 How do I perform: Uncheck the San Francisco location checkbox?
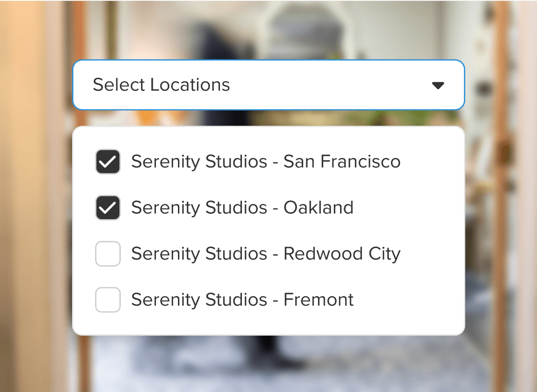(x=108, y=162)
